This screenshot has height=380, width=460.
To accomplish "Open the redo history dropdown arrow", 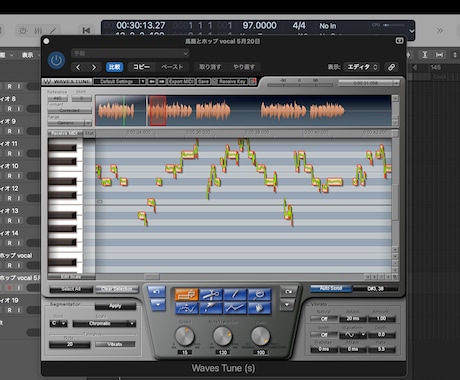I will [x=287, y=305].
